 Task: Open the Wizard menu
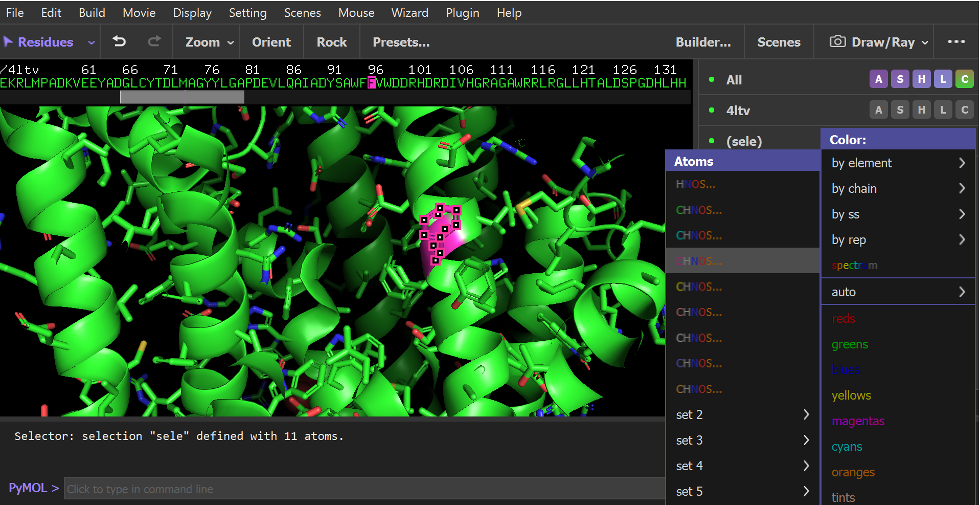(409, 13)
